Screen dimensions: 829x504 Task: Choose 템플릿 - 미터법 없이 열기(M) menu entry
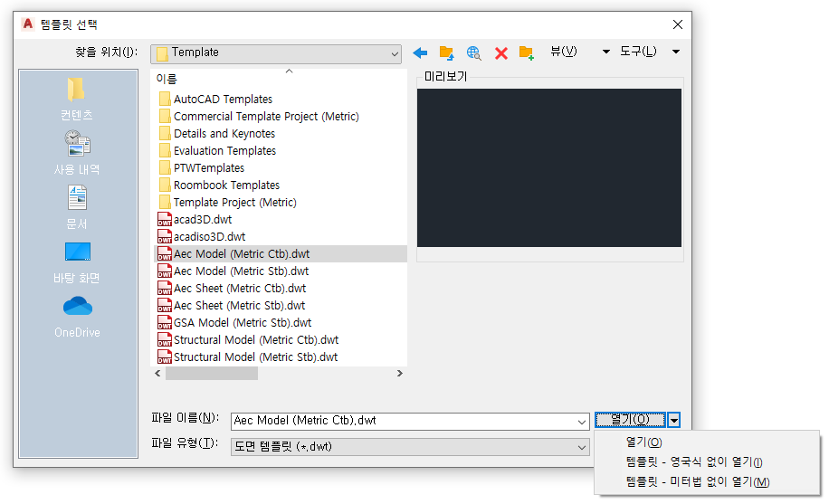coord(698,481)
